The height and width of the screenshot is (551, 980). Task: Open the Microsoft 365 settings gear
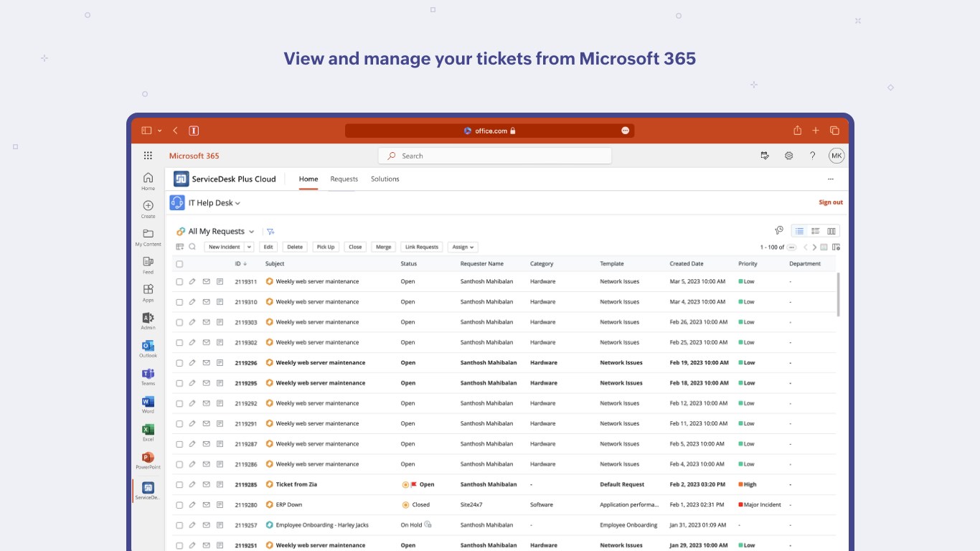(x=788, y=156)
